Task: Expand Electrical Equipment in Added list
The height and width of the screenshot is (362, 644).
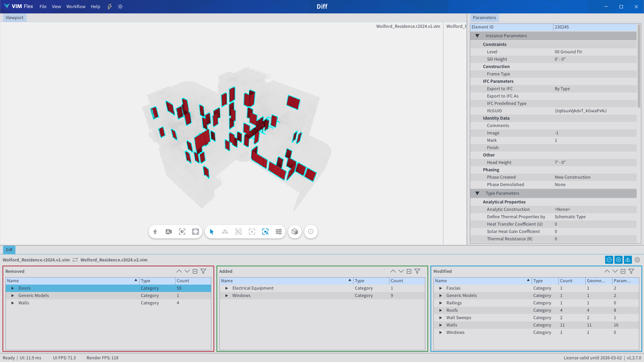Action: (x=227, y=288)
